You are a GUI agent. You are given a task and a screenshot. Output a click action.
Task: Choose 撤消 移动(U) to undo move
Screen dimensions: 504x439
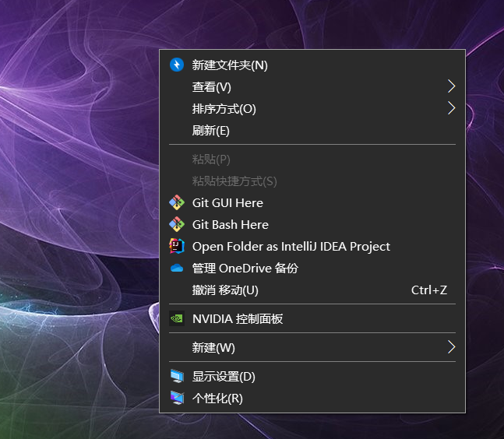point(312,290)
